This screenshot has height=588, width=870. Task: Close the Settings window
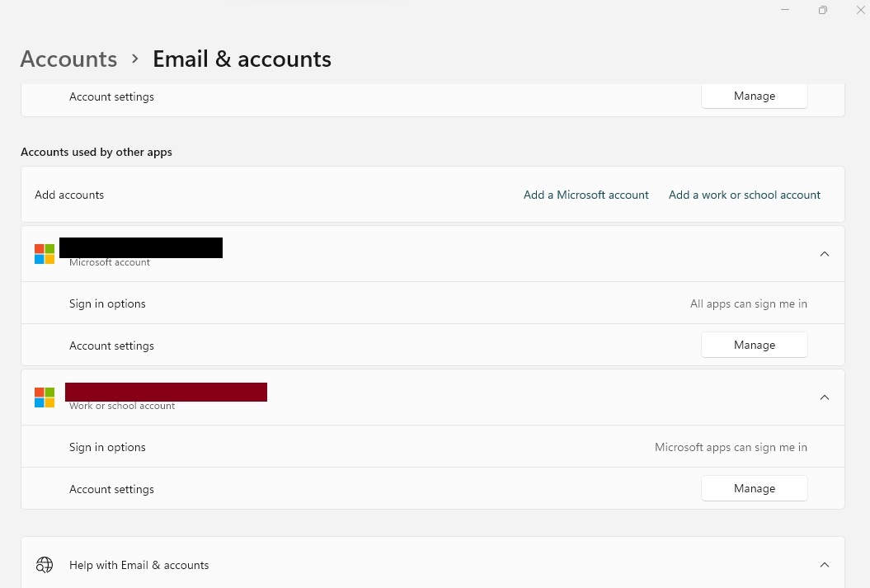click(861, 10)
